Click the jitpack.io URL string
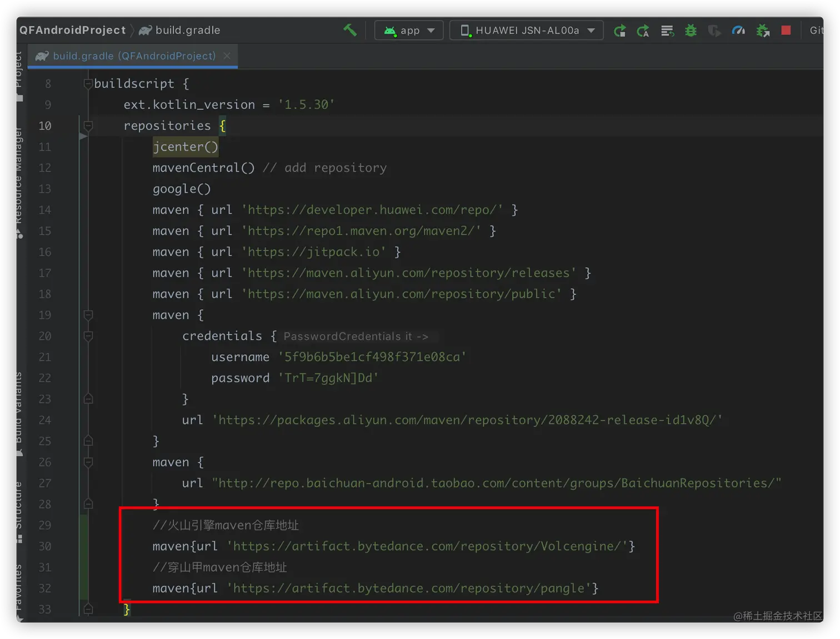The width and height of the screenshot is (840, 639). coord(313,252)
